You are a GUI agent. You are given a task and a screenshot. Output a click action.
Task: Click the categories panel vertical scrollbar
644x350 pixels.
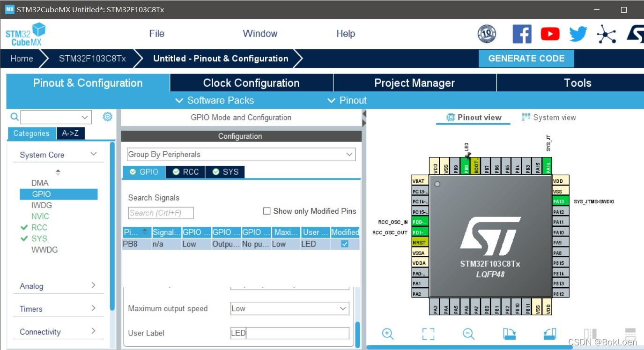tap(112, 226)
